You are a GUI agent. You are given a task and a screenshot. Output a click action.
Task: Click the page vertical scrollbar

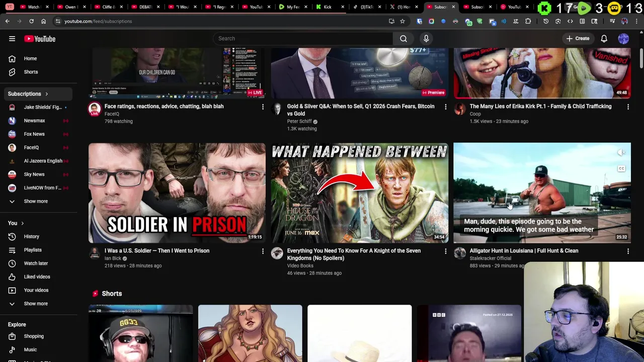click(x=641, y=58)
